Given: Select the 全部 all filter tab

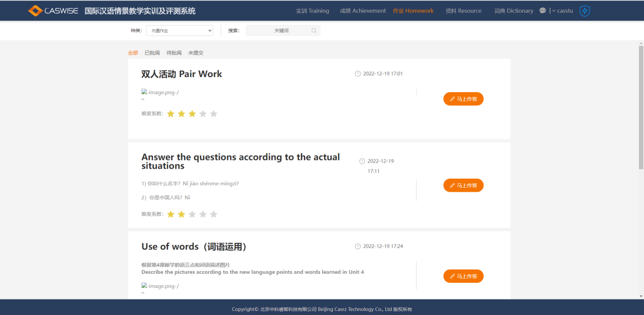Looking at the screenshot, I should point(133,53).
